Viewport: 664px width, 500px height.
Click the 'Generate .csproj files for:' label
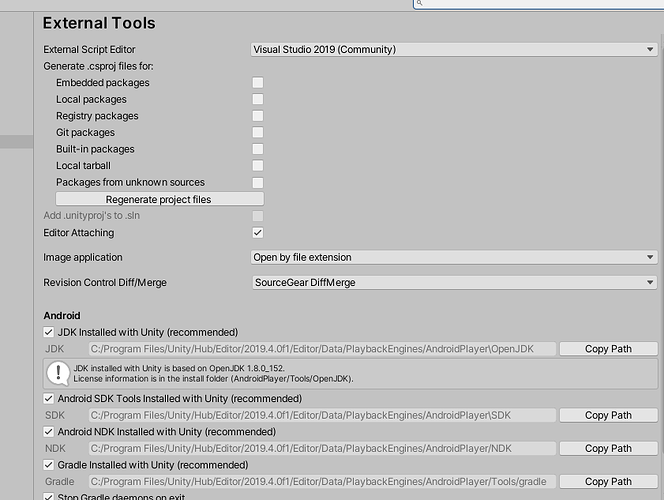coord(98,66)
